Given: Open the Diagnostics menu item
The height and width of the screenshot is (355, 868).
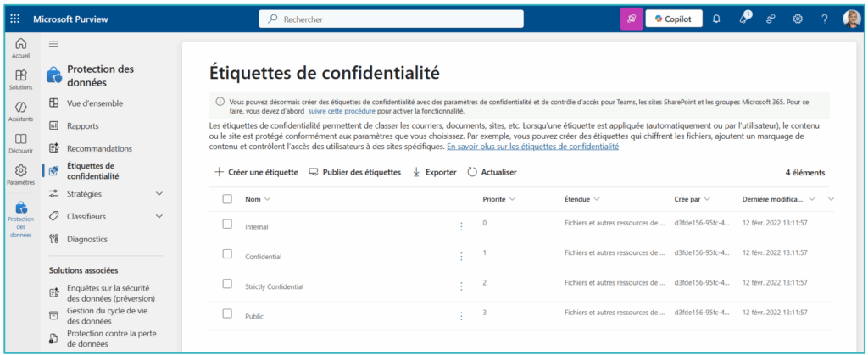Looking at the screenshot, I should [87, 239].
